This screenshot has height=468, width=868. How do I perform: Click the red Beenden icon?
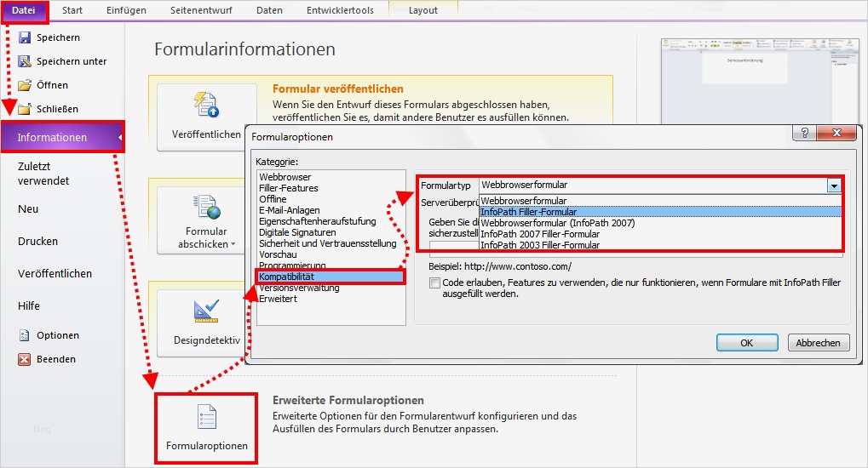tap(25, 359)
